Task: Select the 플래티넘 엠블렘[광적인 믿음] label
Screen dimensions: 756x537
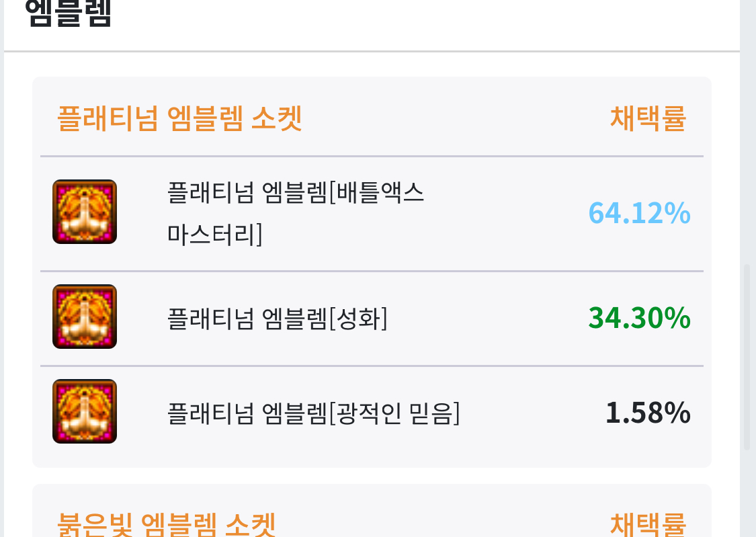Action: click(x=313, y=413)
